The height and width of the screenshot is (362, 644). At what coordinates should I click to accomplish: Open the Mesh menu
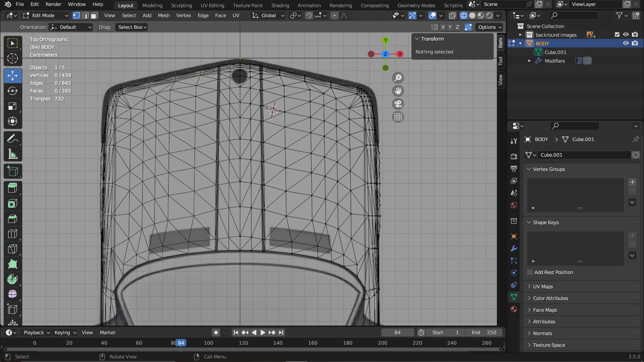click(x=164, y=15)
